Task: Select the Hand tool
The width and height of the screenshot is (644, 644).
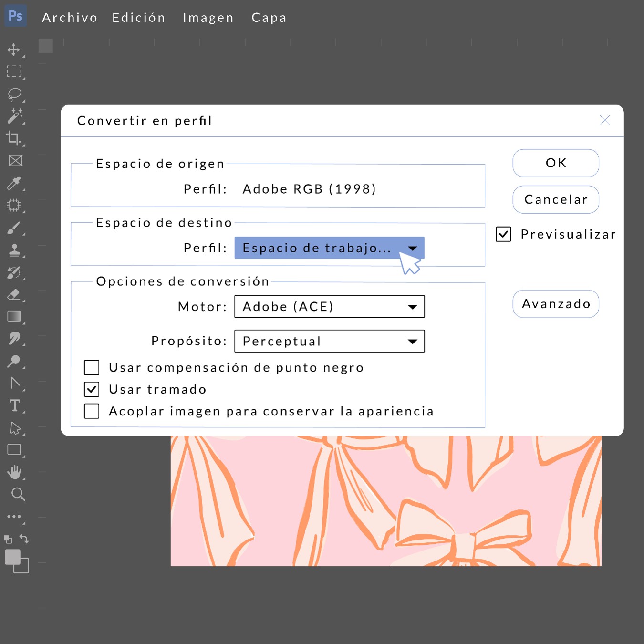Action: coord(15,472)
